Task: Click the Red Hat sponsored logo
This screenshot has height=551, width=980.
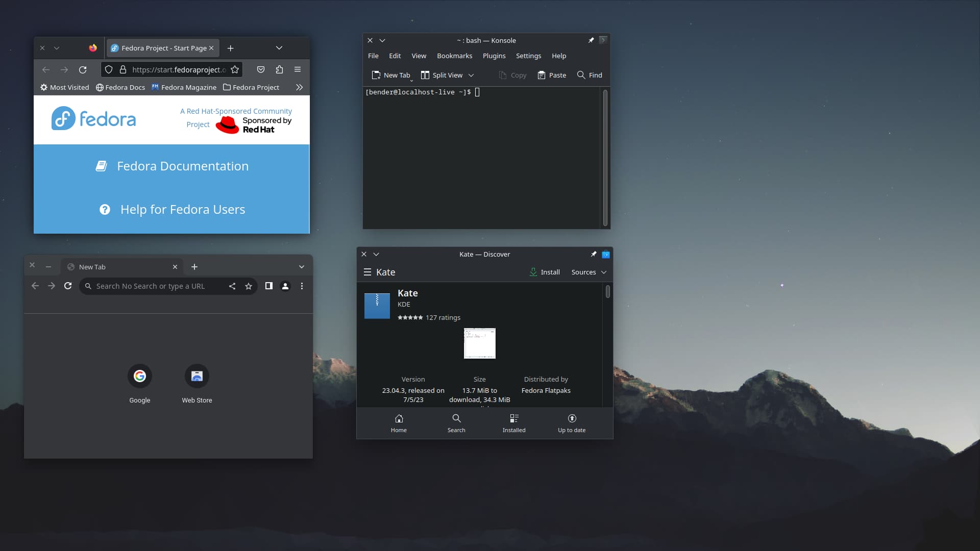Action: click(254, 125)
